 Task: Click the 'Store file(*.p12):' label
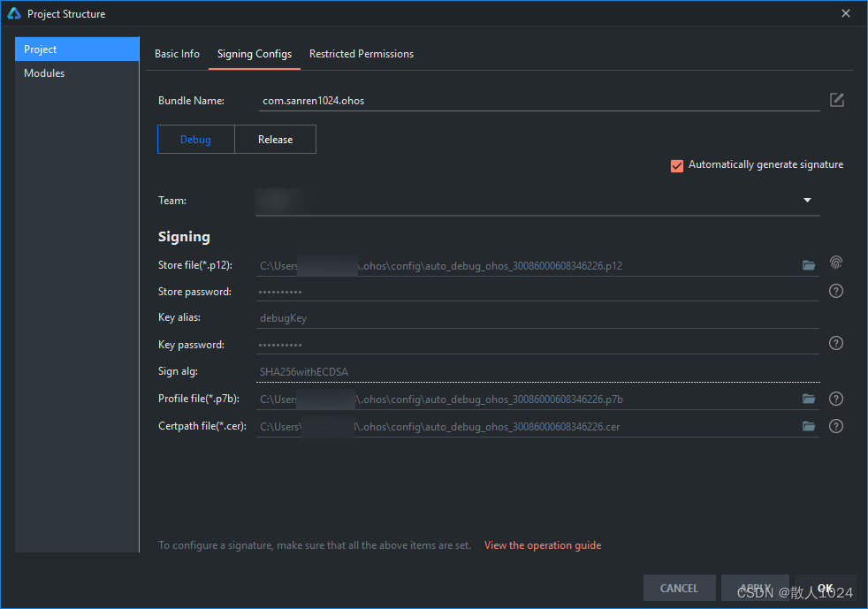click(195, 265)
